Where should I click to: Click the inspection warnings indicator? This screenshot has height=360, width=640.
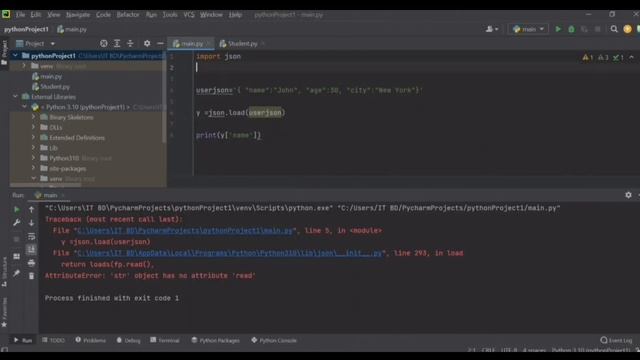603,58
